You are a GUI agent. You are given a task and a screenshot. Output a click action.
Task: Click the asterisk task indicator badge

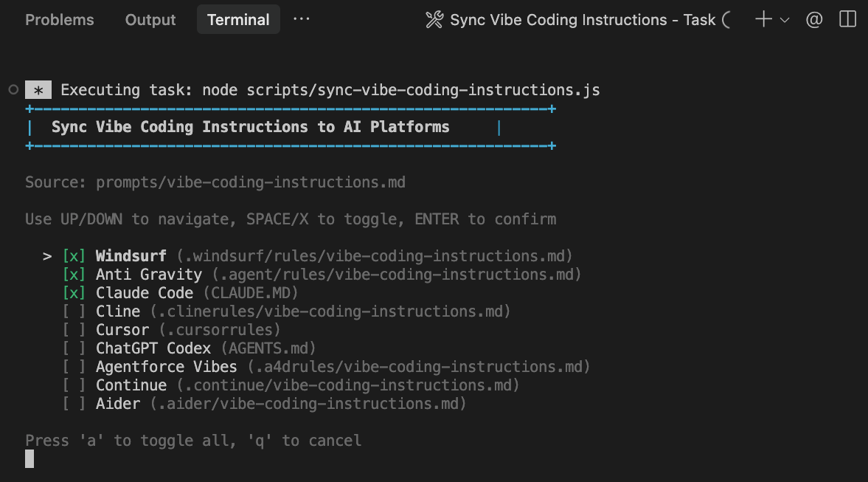point(38,90)
